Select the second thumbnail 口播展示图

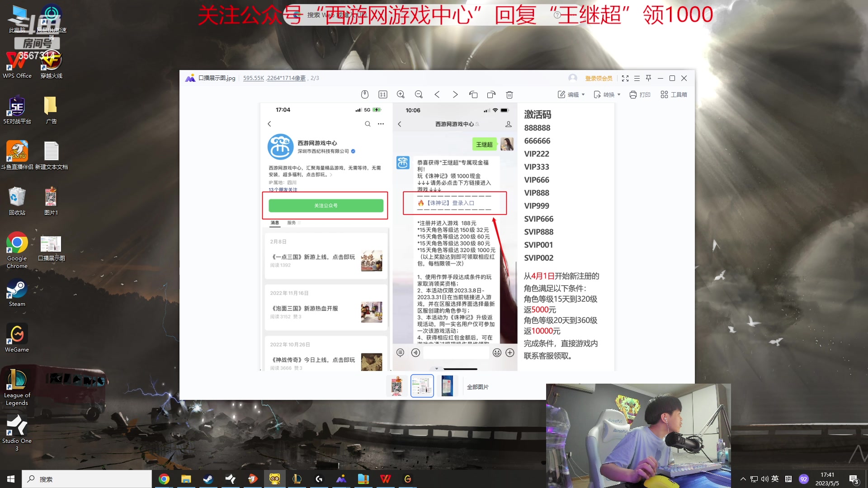pos(422,386)
